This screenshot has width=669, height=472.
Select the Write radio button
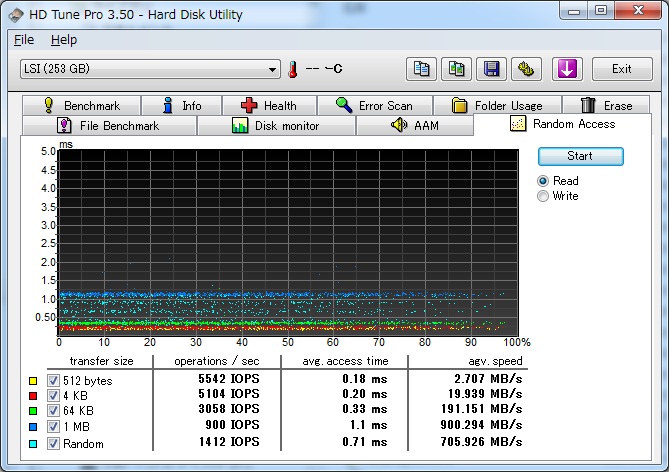(x=543, y=196)
